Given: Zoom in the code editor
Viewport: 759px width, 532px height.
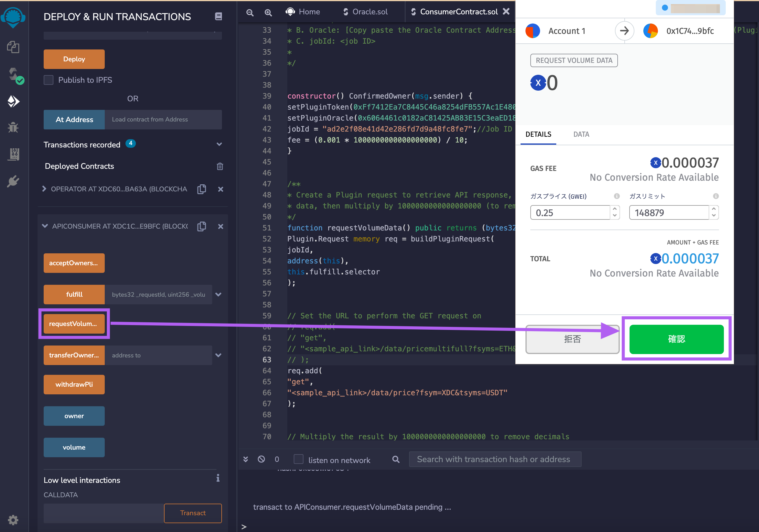Looking at the screenshot, I should tap(268, 12).
